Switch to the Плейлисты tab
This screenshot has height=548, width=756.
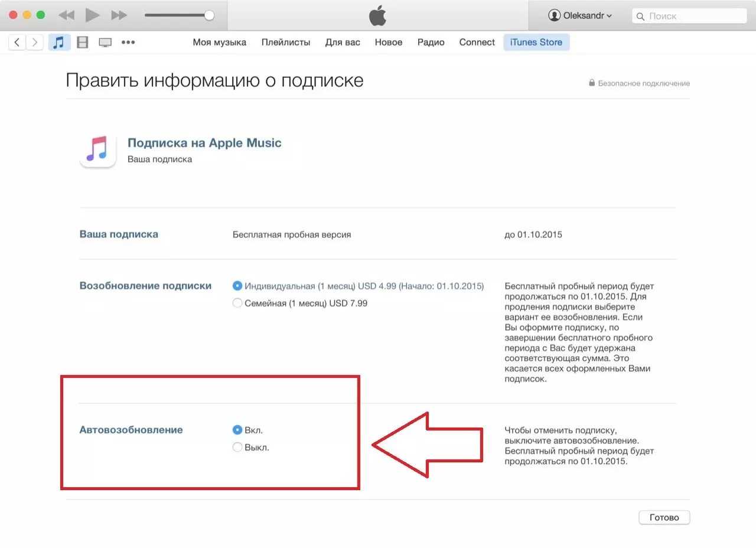[286, 43]
